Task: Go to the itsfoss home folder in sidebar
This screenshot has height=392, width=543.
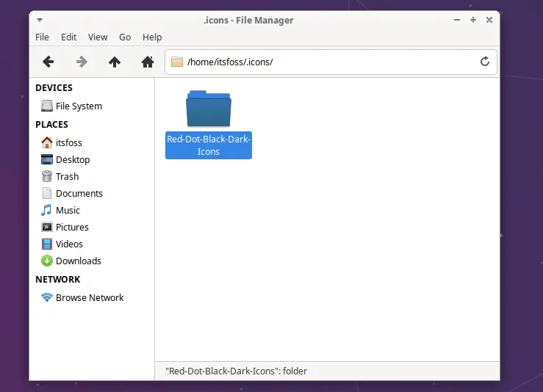Action: [68, 142]
